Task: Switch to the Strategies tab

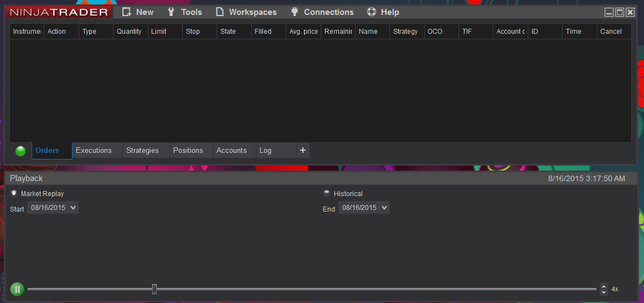Action: [x=146, y=151]
